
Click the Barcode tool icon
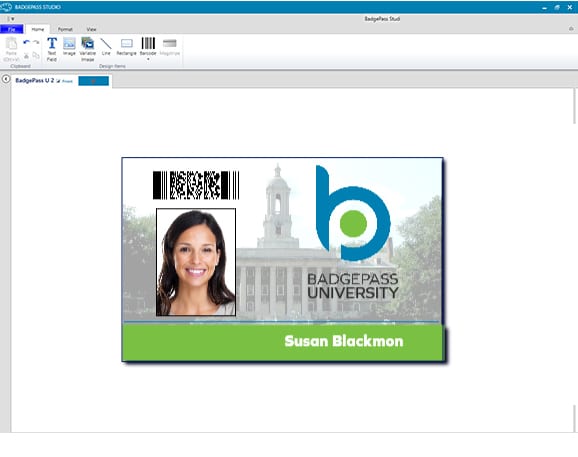tap(148, 43)
